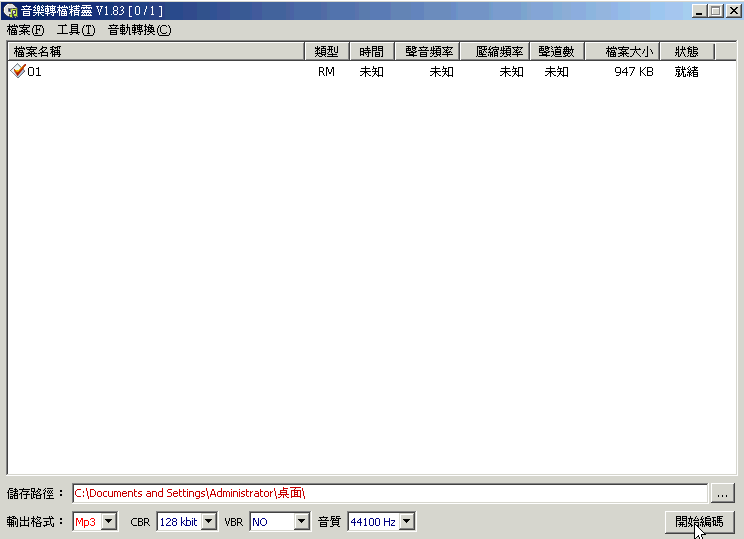Maximize the 音樂轉檔精靈 window

(x=716, y=10)
